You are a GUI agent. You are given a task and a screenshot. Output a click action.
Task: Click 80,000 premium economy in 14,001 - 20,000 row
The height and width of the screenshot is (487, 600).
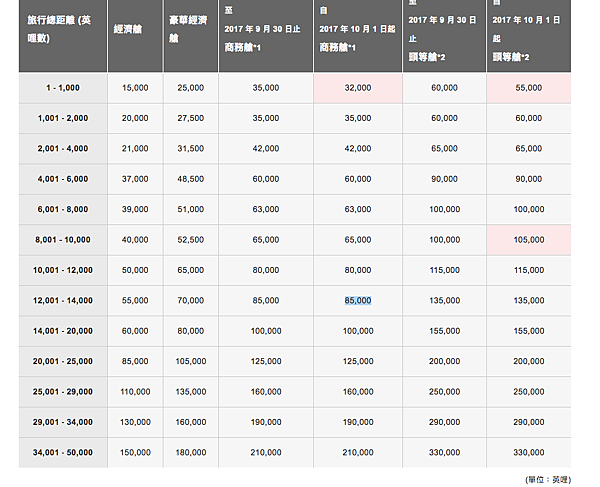pos(191,331)
